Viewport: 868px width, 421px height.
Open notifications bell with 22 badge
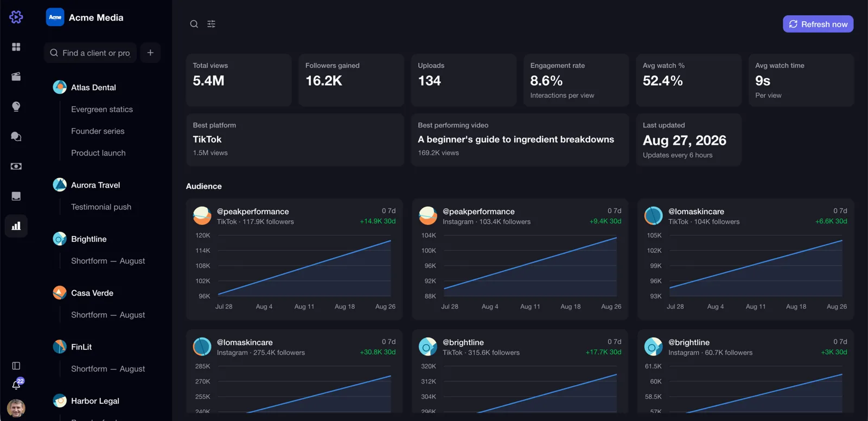(x=16, y=385)
